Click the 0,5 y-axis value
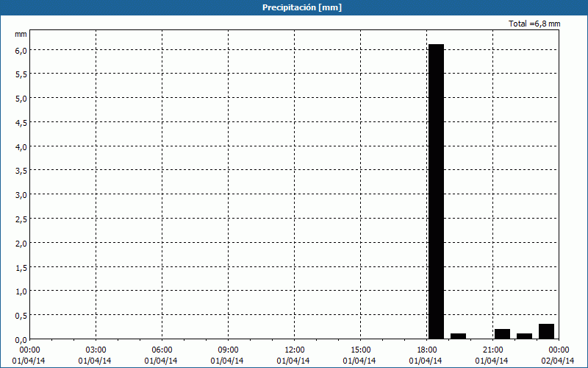Image resolution: width=588 pixels, height=368 pixels. (x=21, y=316)
